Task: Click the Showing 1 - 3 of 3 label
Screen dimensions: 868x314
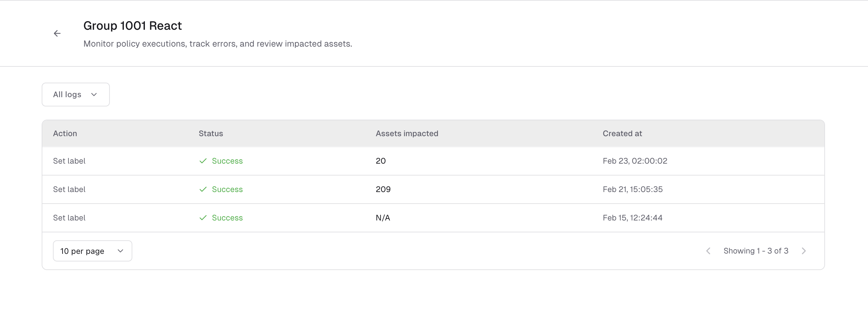Action: point(756,251)
